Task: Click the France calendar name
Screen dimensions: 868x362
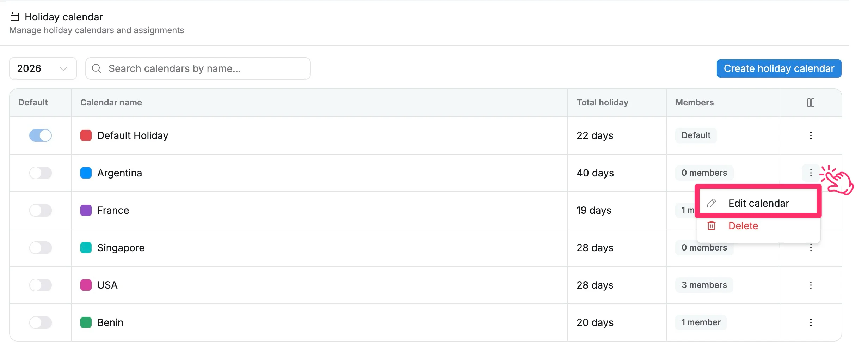Action: [x=113, y=210]
